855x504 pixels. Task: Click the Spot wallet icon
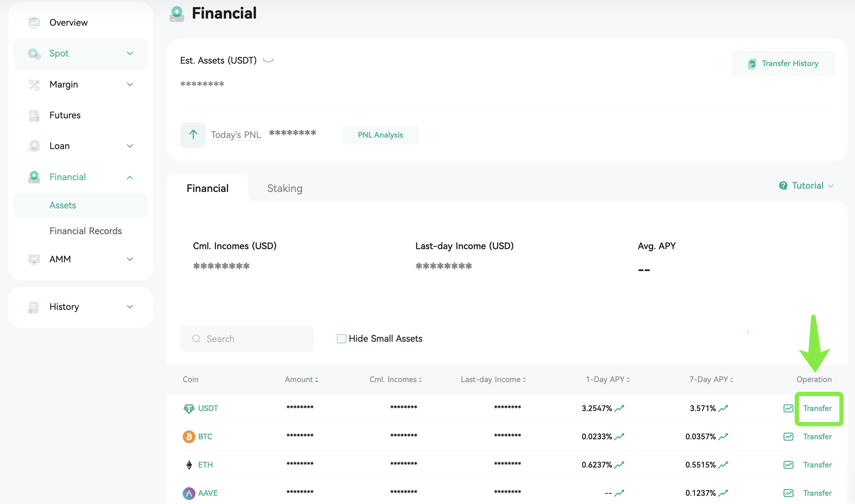point(34,54)
